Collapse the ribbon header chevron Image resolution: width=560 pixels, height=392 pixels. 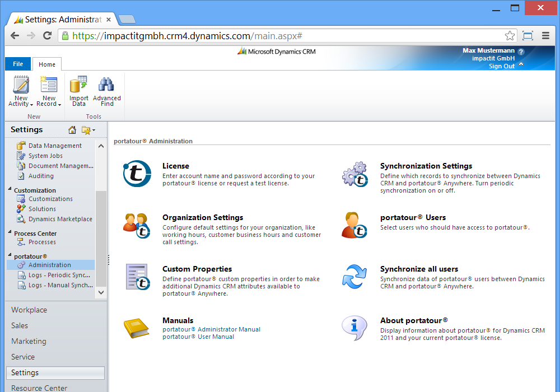click(x=521, y=64)
